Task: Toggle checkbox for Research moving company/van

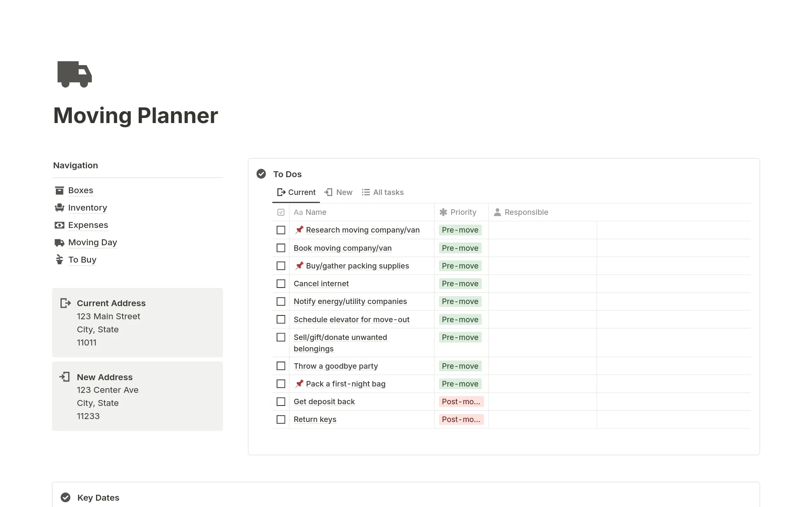Action: (x=281, y=230)
